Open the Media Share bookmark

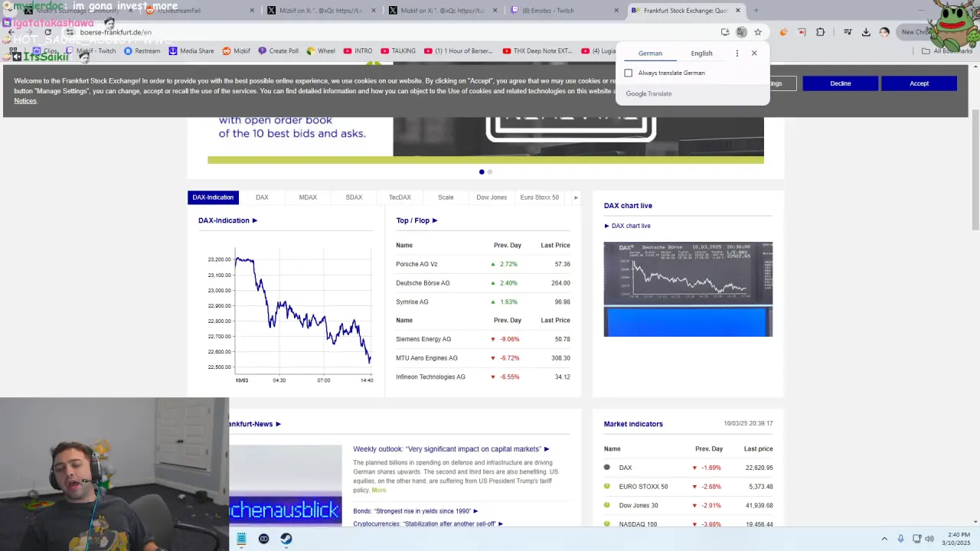pyautogui.click(x=191, y=51)
